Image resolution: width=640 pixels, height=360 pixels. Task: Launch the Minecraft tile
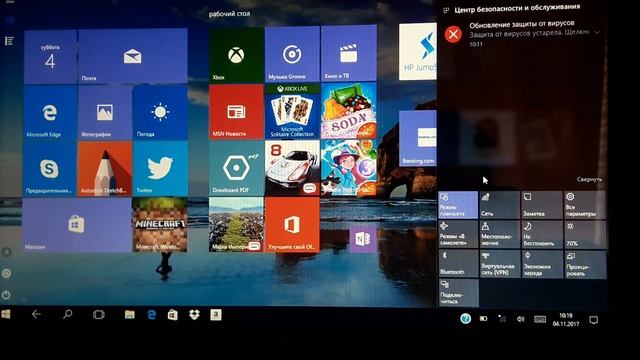(x=160, y=224)
